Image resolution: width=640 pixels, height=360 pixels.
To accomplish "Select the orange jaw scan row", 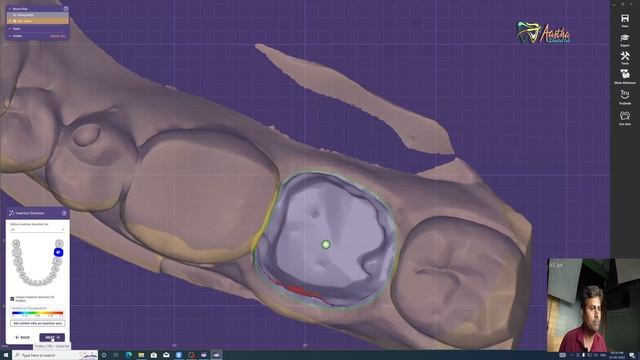I will [x=37, y=21].
